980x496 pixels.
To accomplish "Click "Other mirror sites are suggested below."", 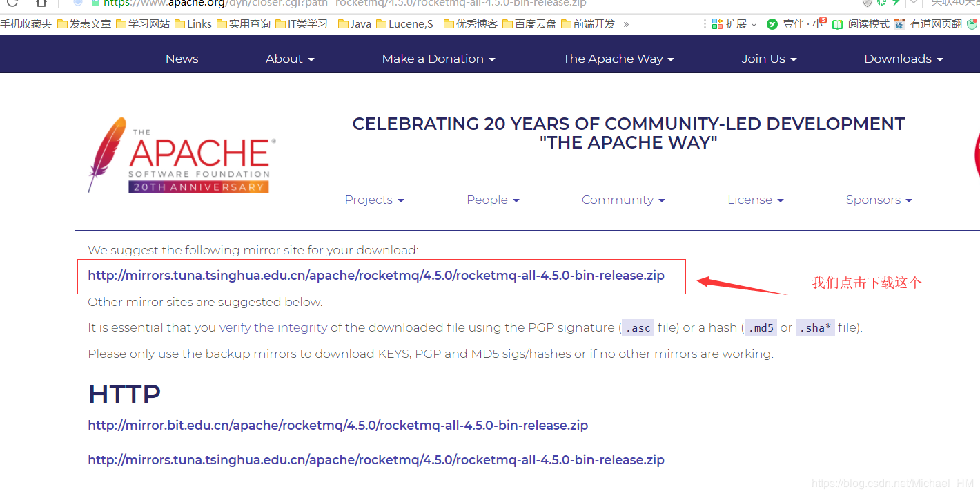I will 205,302.
